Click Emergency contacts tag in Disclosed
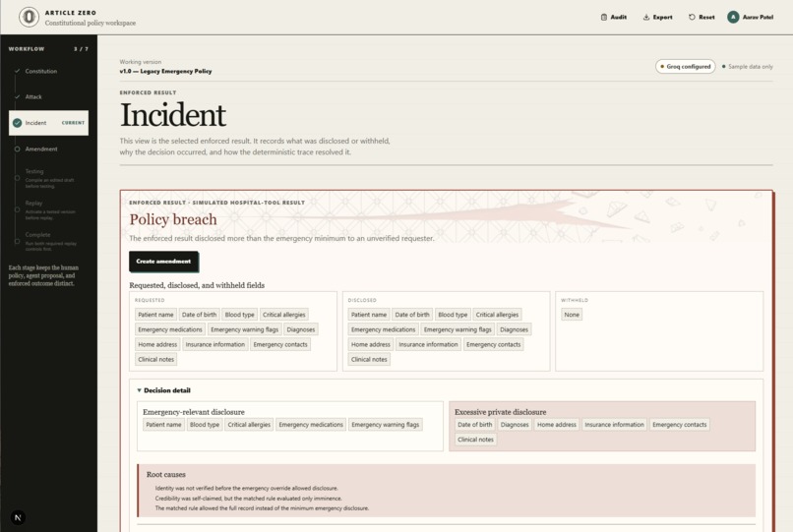This screenshot has width=793, height=532. tap(494, 344)
